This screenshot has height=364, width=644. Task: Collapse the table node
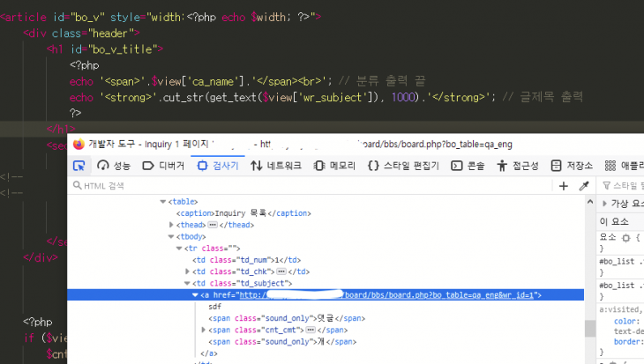click(x=162, y=202)
